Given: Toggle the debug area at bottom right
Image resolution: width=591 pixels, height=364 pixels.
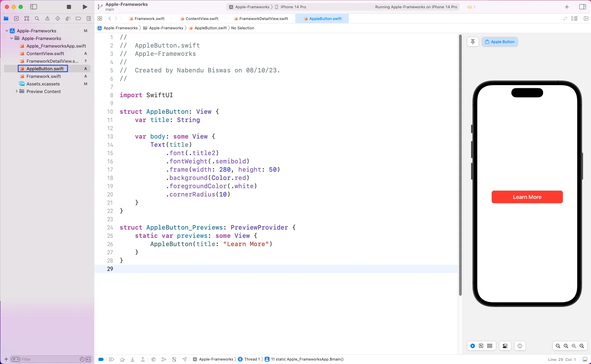Looking at the screenshot, I should tap(585, 359).
